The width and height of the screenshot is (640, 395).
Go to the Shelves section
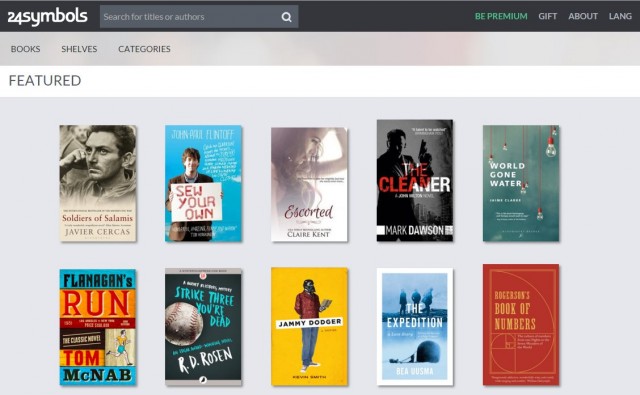click(79, 49)
